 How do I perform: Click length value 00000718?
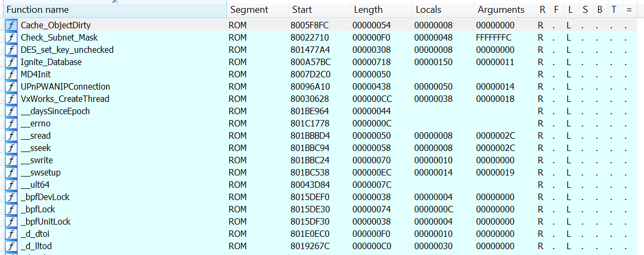tap(372, 62)
